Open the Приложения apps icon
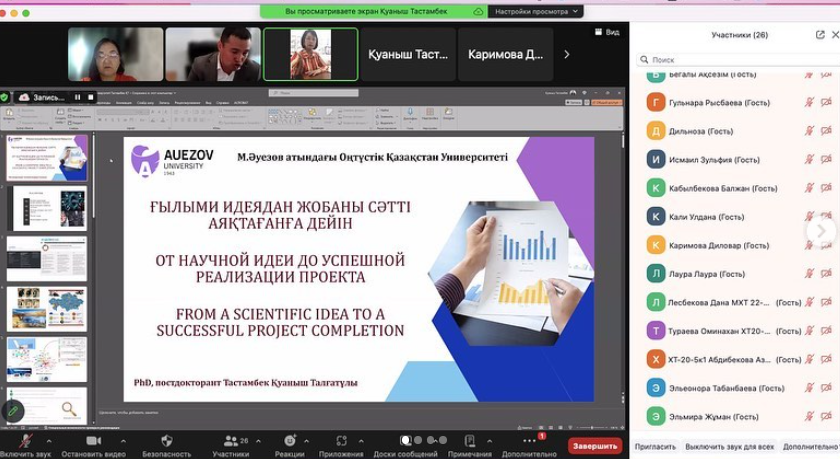 click(341, 441)
